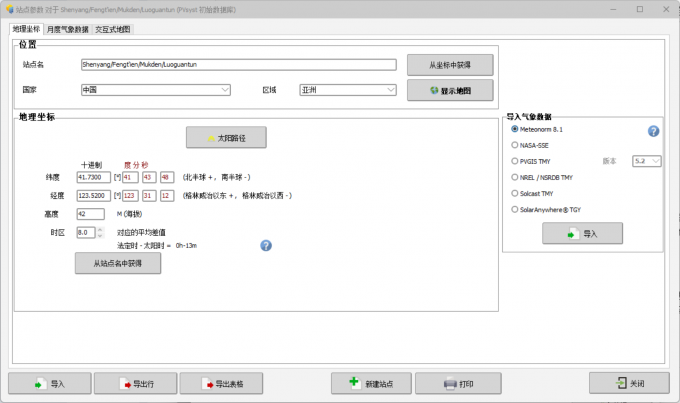Select the PVGIS TMY radio option

(x=514, y=161)
